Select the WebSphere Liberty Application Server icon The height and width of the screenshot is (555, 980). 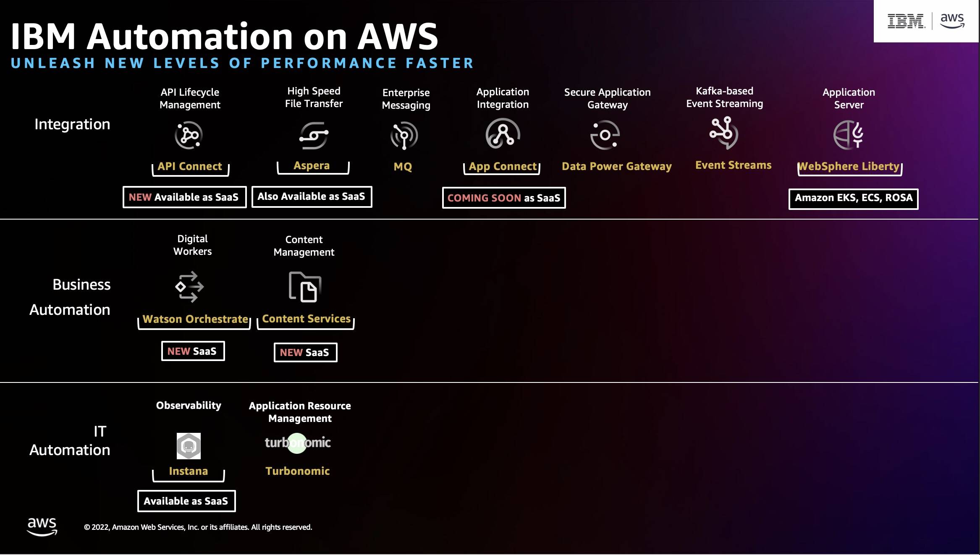click(849, 135)
